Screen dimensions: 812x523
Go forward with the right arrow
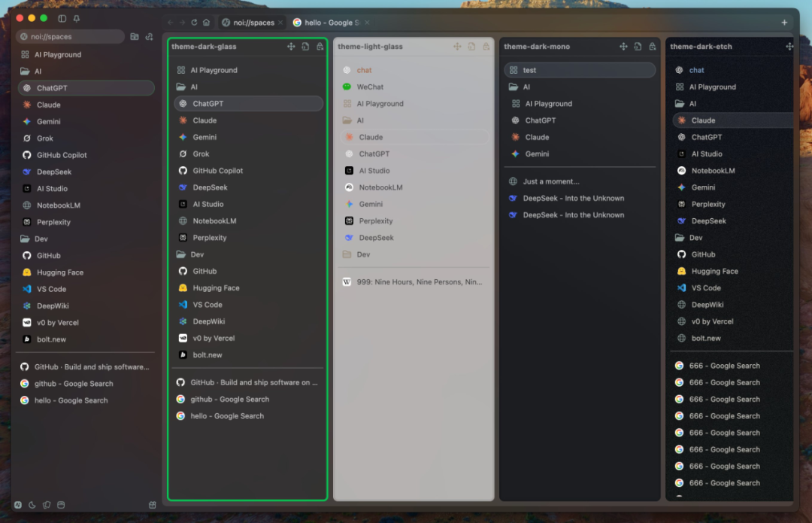coord(182,23)
